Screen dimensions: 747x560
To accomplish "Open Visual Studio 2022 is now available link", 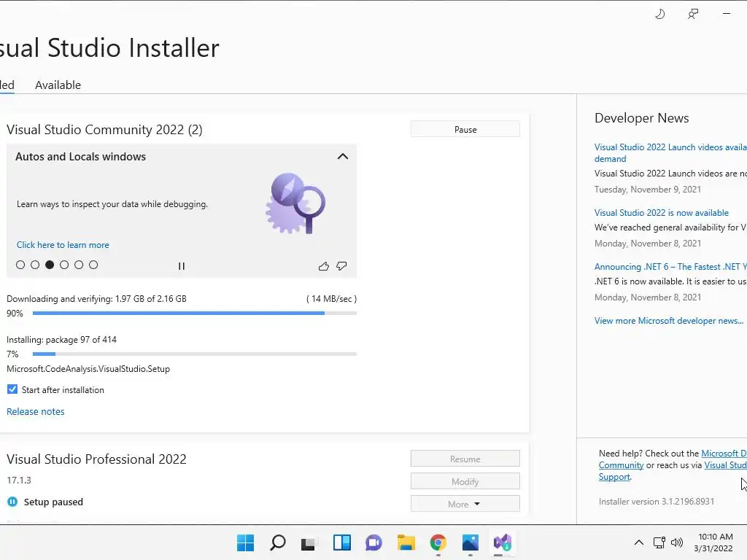I will [661, 213].
